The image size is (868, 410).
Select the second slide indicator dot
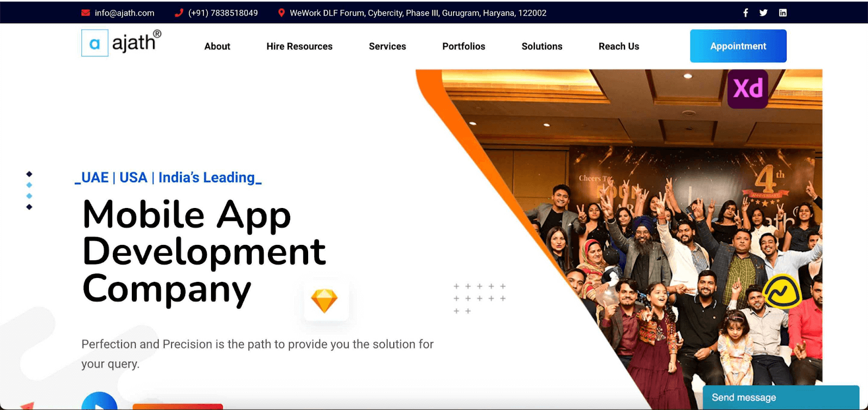click(29, 185)
